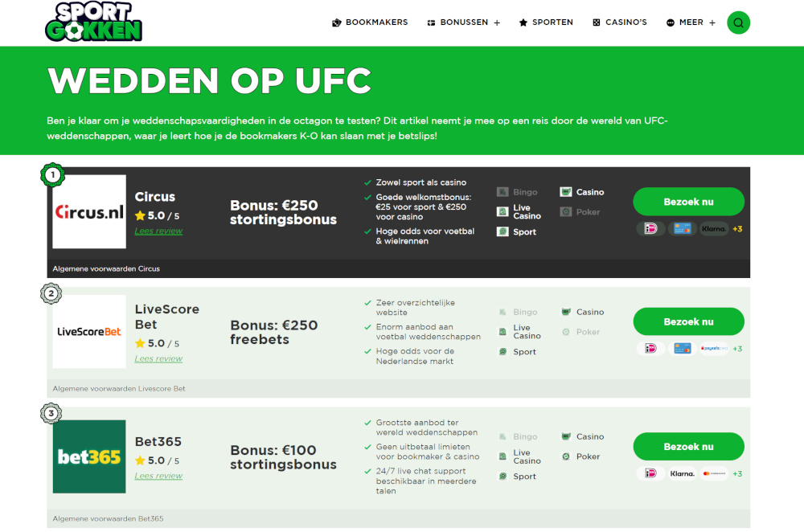Click the iDEAL payment icon for Circus
This screenshot has height=532, width=804.
coord(650,228)
